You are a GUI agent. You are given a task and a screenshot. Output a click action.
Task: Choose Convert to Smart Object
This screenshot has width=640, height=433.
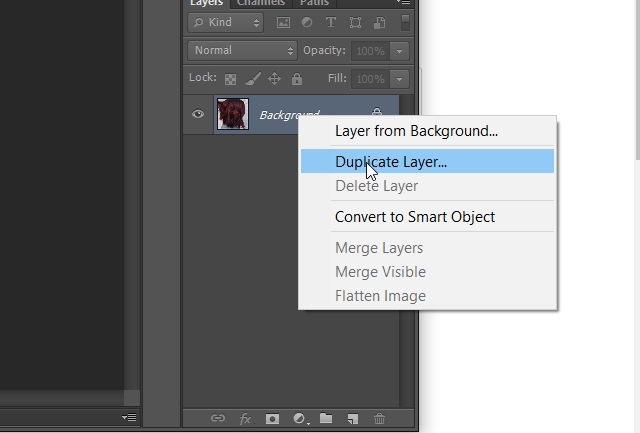coord(427,217)
